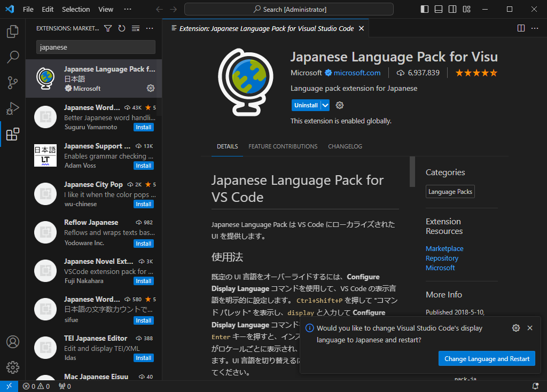Install the Japanese Novel Extension pack

[x=143, y=281]
